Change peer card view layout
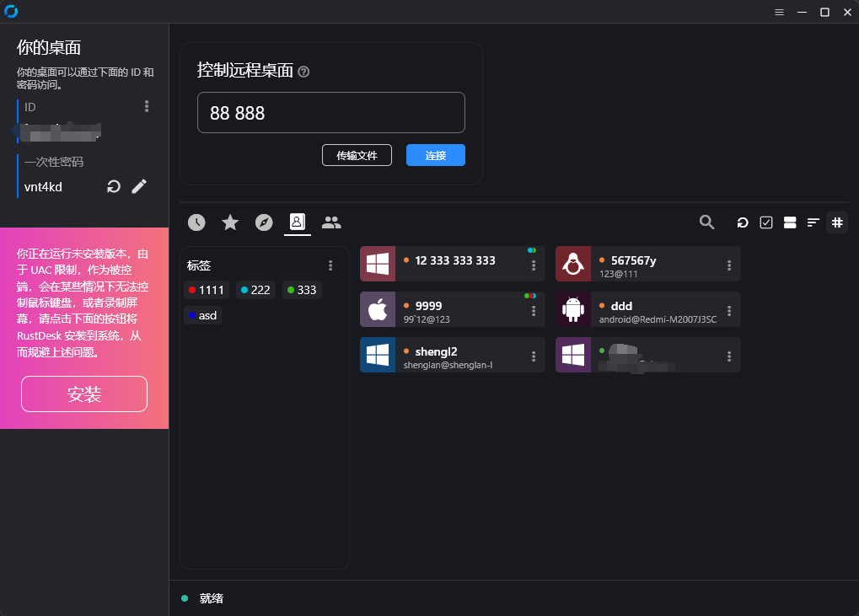The width and height of the screenshot is (859, 616). 790,222
